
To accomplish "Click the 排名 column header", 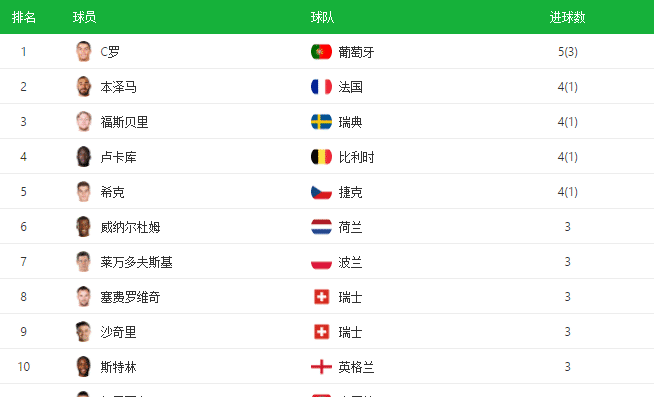I will (x=24, y=17).
